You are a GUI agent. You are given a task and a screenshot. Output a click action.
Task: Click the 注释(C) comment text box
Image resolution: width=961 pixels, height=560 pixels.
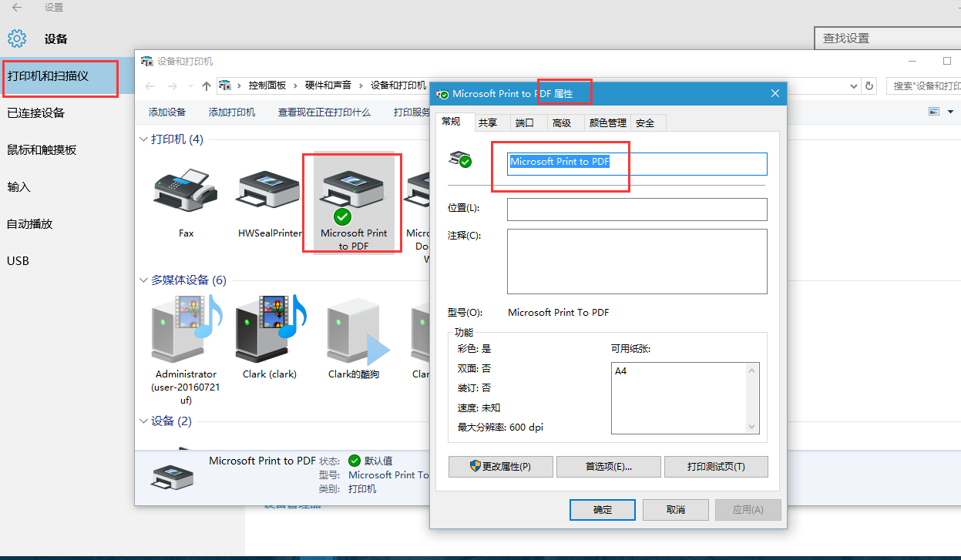637,261
